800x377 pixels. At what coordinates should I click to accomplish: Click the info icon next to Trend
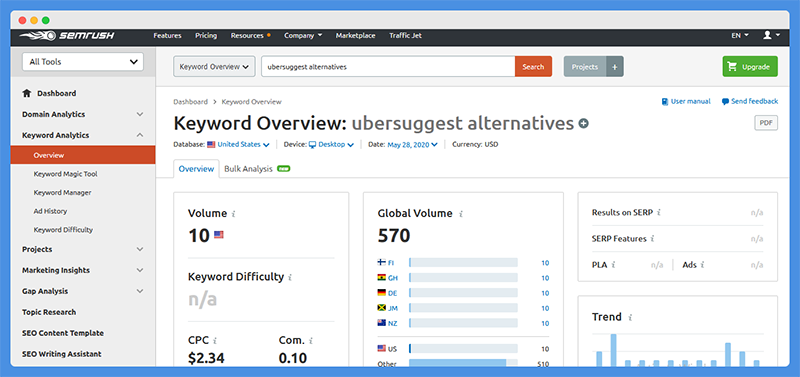point(630,317)
